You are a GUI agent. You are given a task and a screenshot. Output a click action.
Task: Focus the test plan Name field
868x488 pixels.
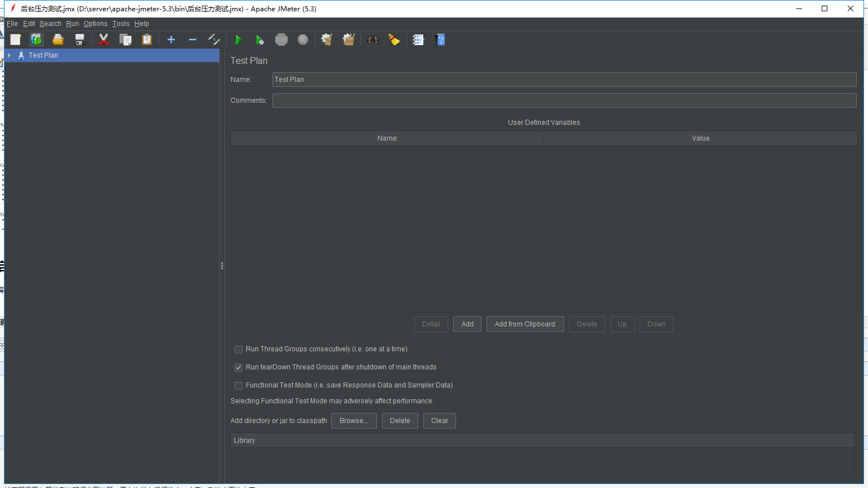pyautogui.click(x=565, y=80)
